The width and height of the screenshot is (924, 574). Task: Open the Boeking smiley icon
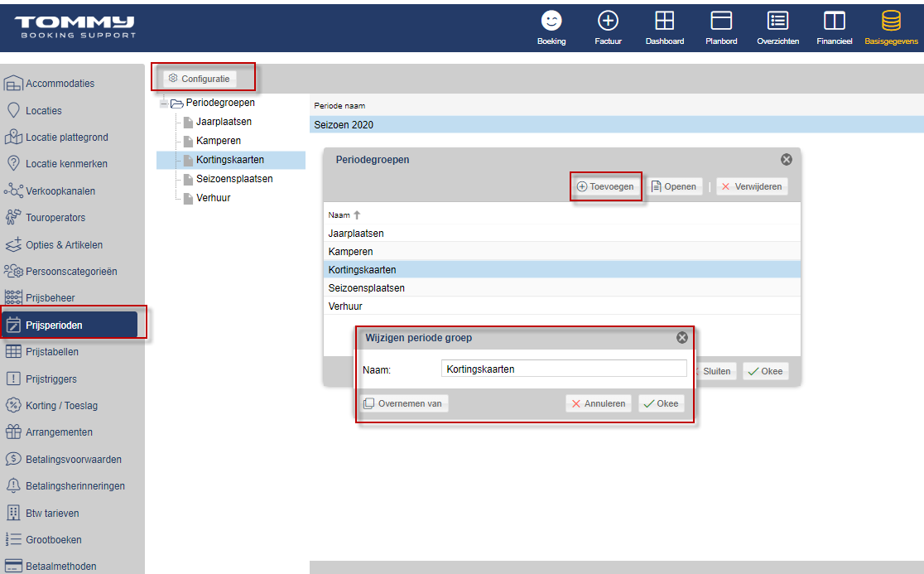(x=551, y=22)
